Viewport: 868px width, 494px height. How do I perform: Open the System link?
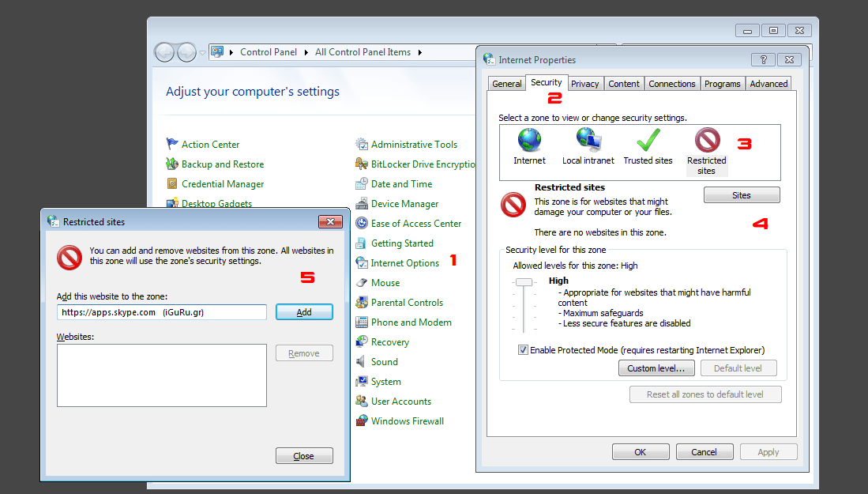click(386, 382)
